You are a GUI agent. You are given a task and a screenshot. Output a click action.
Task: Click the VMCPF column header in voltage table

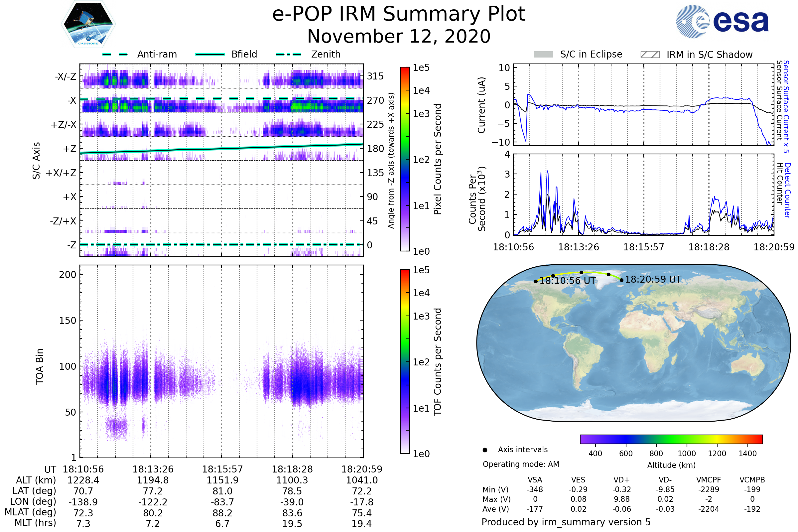pos(709,480)
